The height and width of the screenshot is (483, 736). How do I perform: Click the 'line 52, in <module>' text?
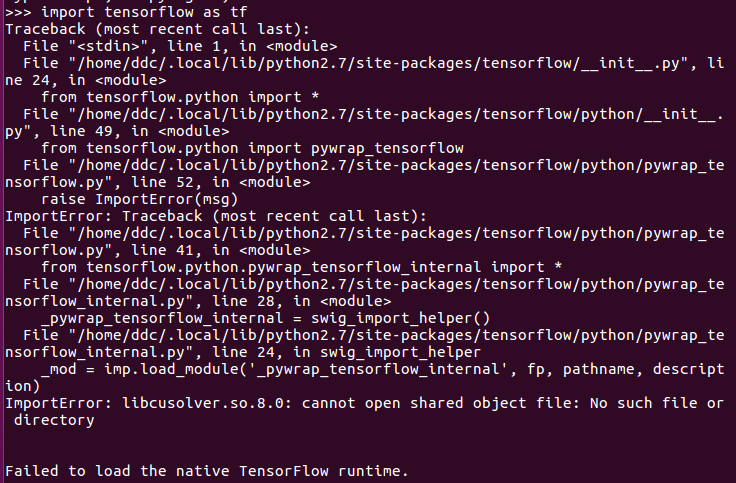[220, 182]
